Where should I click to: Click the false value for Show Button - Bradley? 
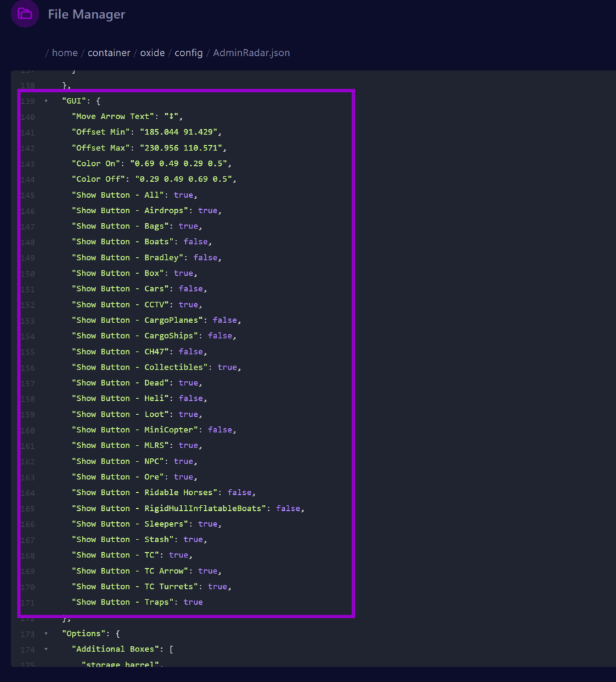[x=205, y=258]
